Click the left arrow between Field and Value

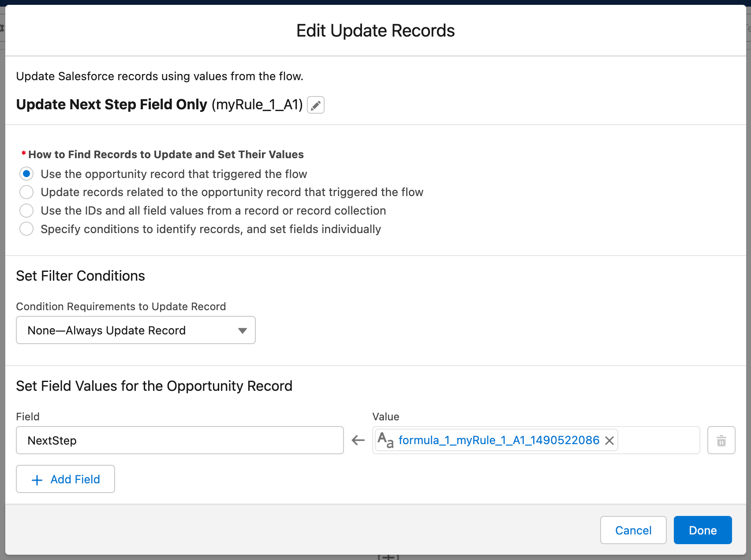[x=358, y=440]
